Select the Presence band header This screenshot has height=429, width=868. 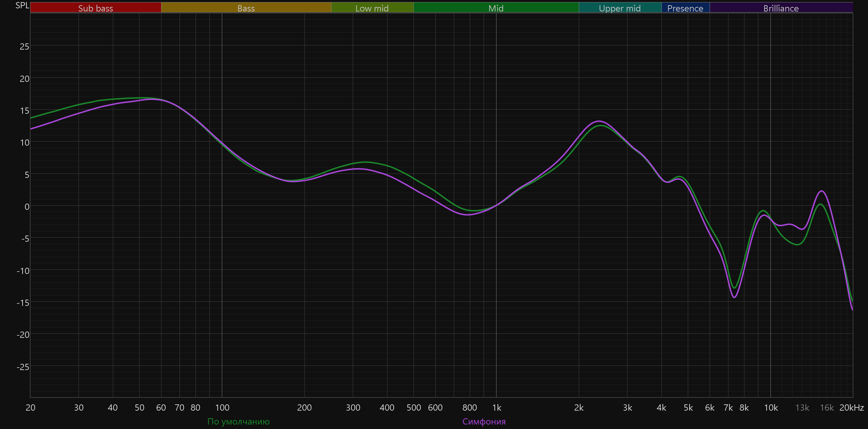click(x=685, y=8)
